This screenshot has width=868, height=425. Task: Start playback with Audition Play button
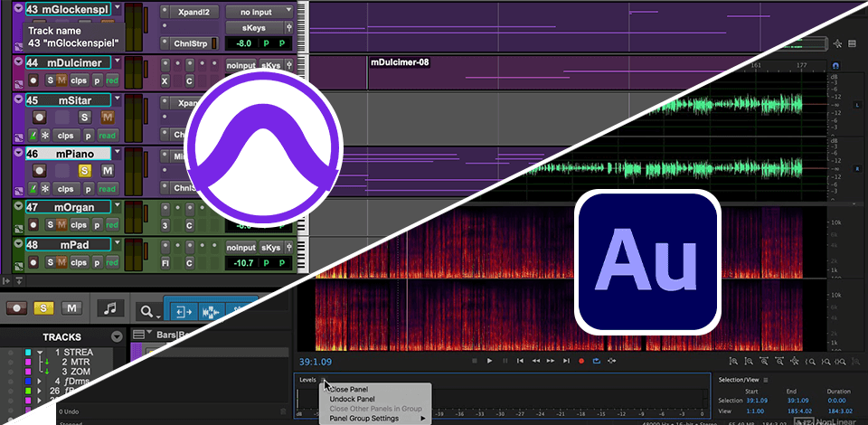[489, 361]
